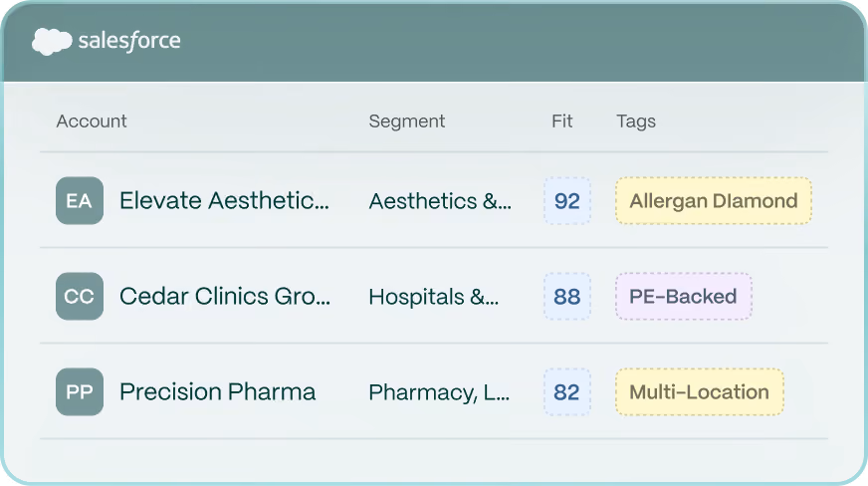
Task: Open the Precision Pharma account
Action: pyautogui.click(x=218, y=392)
